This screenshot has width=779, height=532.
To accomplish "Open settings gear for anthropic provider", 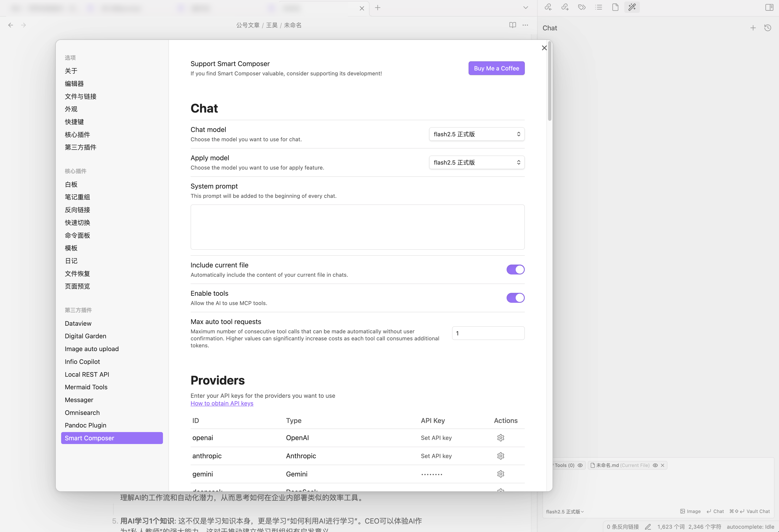I will (x=500, y=456).
